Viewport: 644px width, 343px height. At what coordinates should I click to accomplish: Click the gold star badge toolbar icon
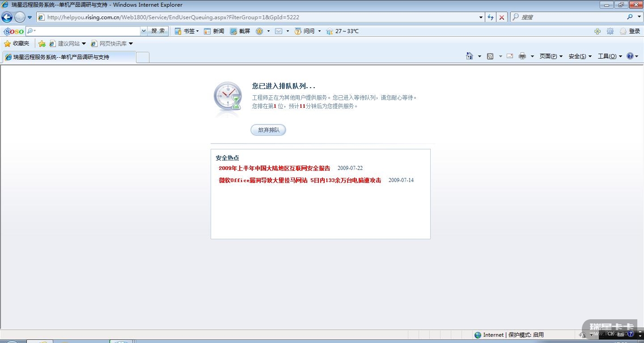(259, 31)
